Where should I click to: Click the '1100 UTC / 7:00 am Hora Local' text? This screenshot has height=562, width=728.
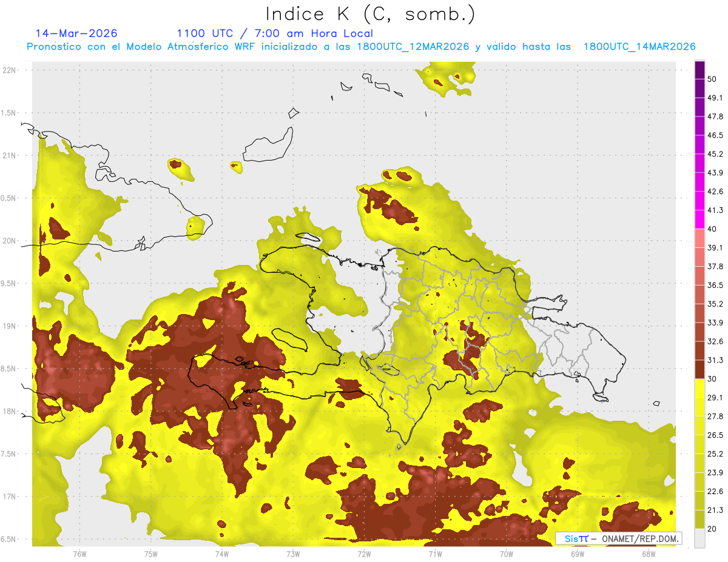[275, 33]
